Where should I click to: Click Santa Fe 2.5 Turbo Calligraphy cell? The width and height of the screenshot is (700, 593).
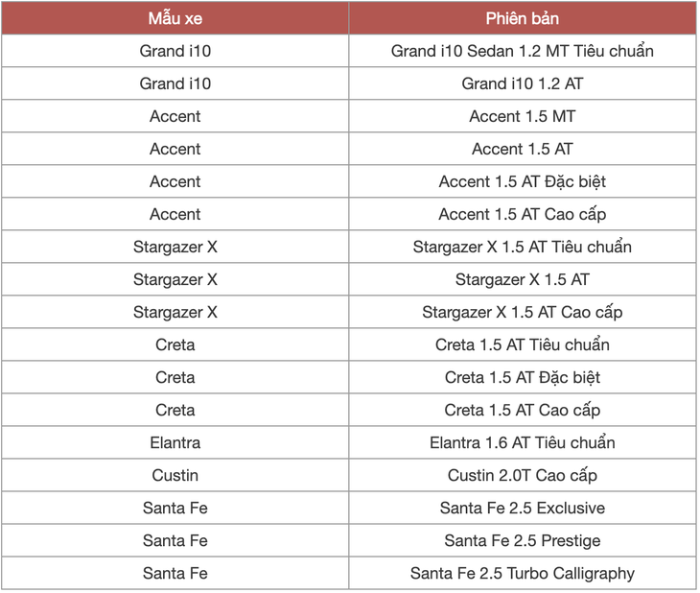(523, 573)
